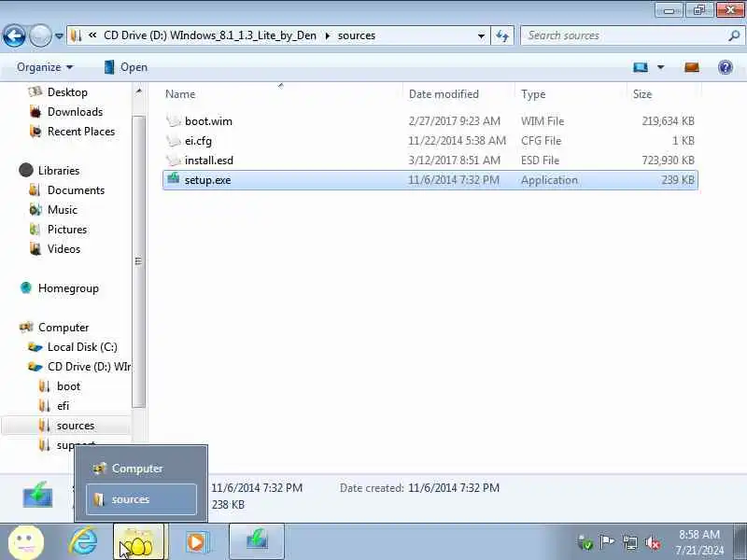Show the preview pane
This screenshot has height=560, width=747.
[x=692, y=67]
